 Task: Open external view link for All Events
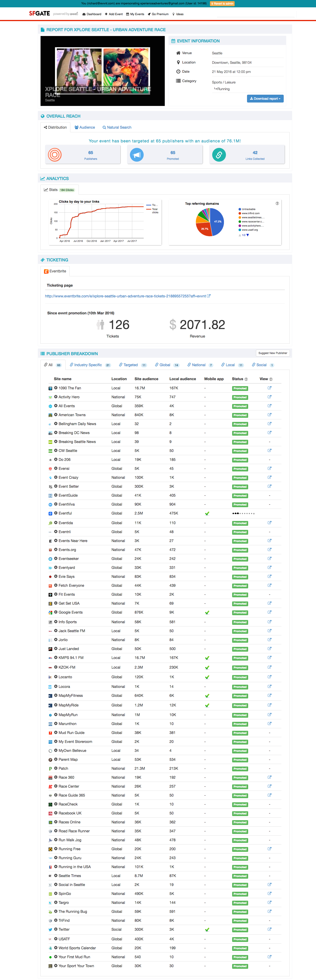[x=270, y=406]
